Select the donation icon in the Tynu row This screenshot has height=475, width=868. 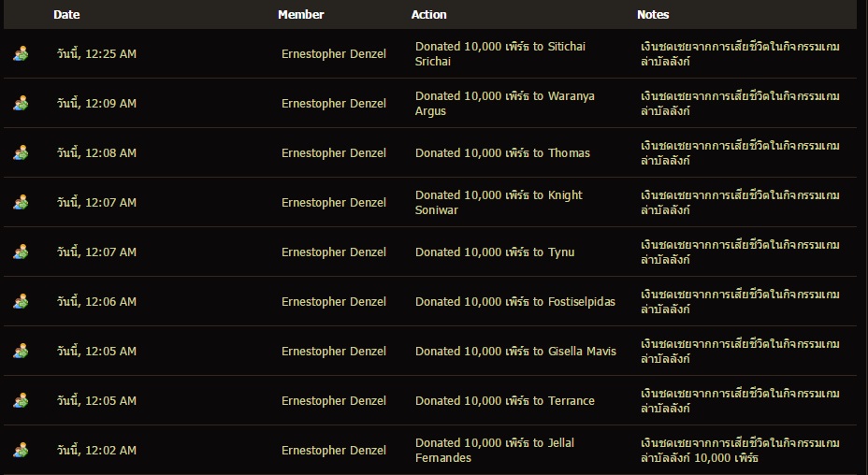click(21, 252)
